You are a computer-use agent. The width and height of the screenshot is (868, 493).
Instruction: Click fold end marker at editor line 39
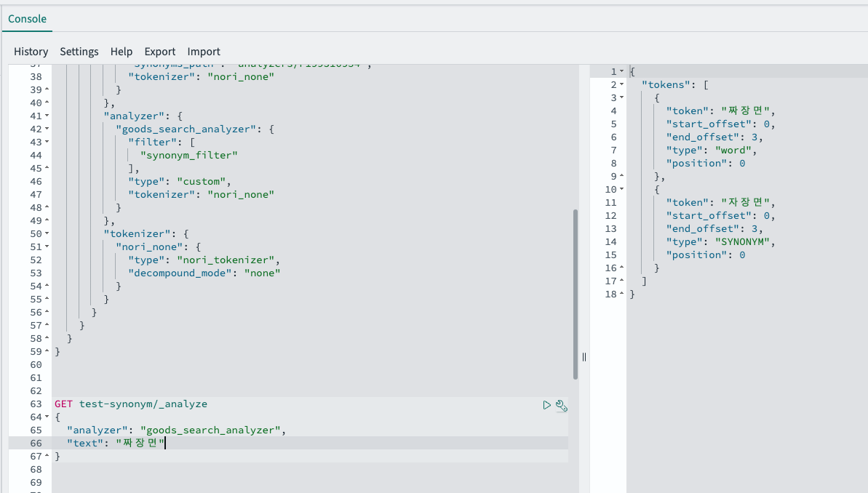[47, 89]
